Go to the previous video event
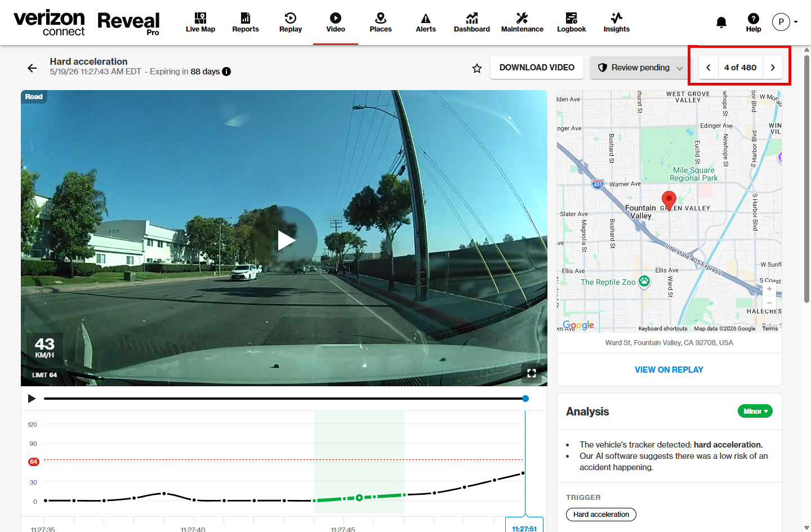Image resolution: width=811 pixels, height=532 pixels. (x=708, y=68)
